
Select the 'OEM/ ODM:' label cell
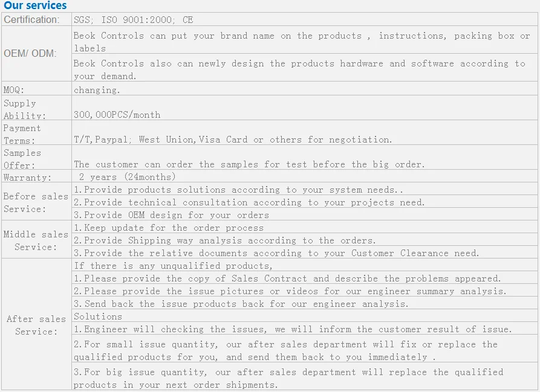36,54
